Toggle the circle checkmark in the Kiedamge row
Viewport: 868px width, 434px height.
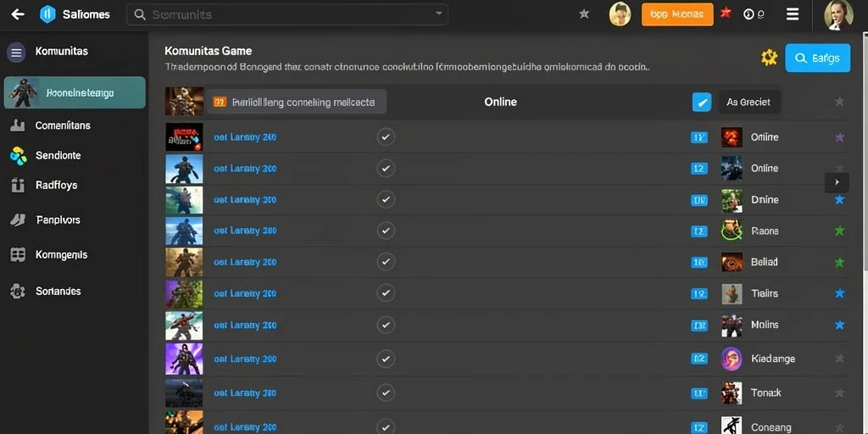point(386,359)
